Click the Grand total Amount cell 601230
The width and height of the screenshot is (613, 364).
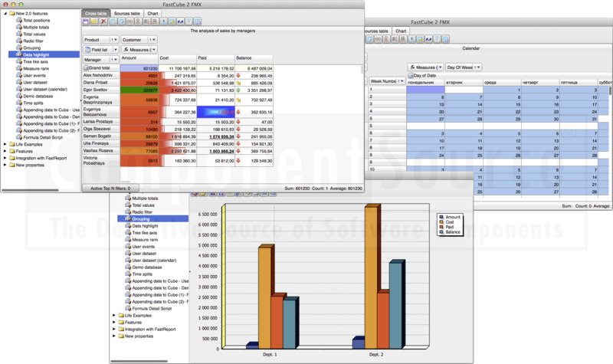(139, 68)
